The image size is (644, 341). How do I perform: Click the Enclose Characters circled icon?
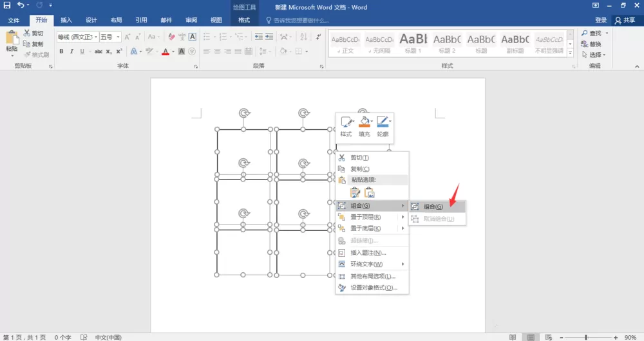[x=191, y=51]
